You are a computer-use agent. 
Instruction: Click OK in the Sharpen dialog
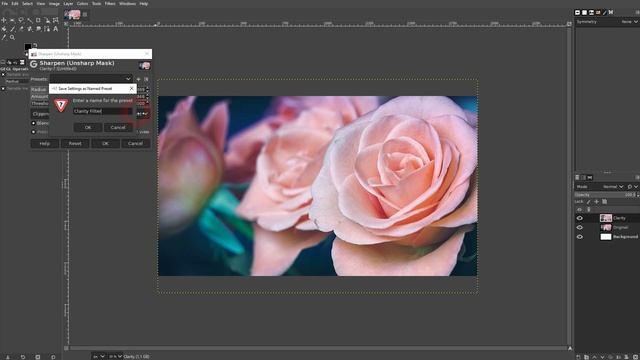point(105,143)
